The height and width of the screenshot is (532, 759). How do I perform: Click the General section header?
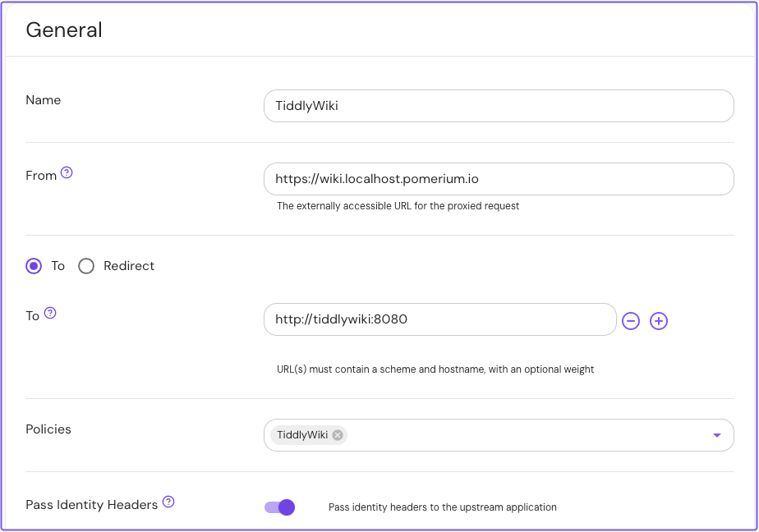64,30
